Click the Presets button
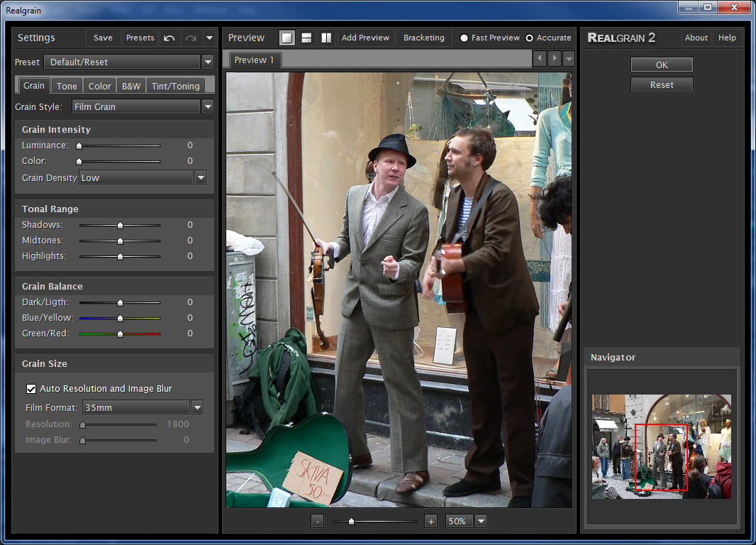 140,38
